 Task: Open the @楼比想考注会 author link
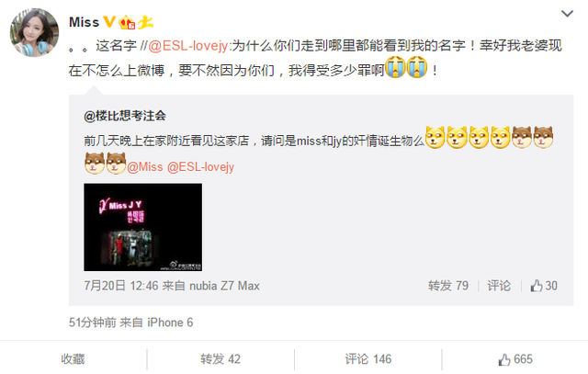[x=125, y=116]
